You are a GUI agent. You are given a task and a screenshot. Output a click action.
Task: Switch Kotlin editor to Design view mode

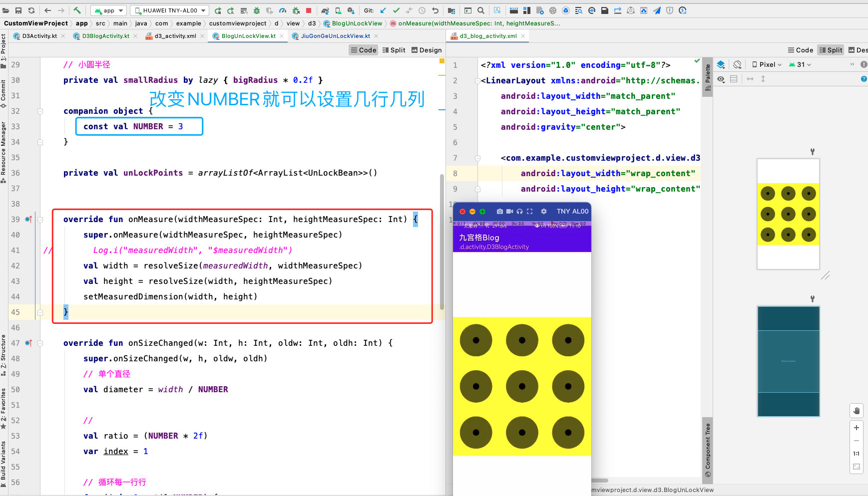427,50
